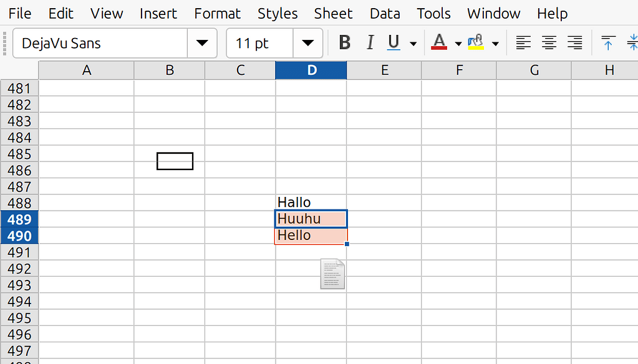638x364 pixels.
Task: Select the Align Right icon
Action: (574, 42)
